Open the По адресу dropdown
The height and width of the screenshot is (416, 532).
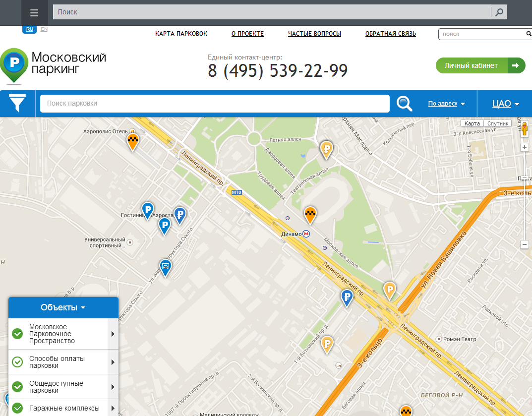[446, 104]
